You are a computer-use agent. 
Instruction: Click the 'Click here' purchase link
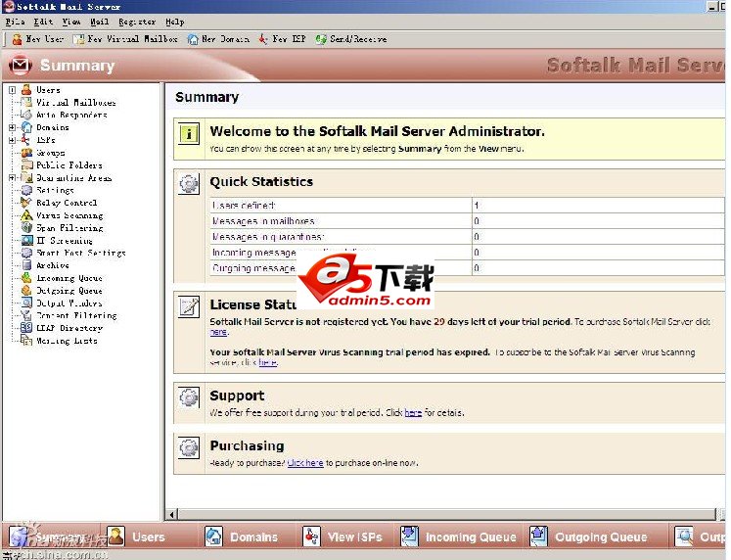tap(305, 463)
